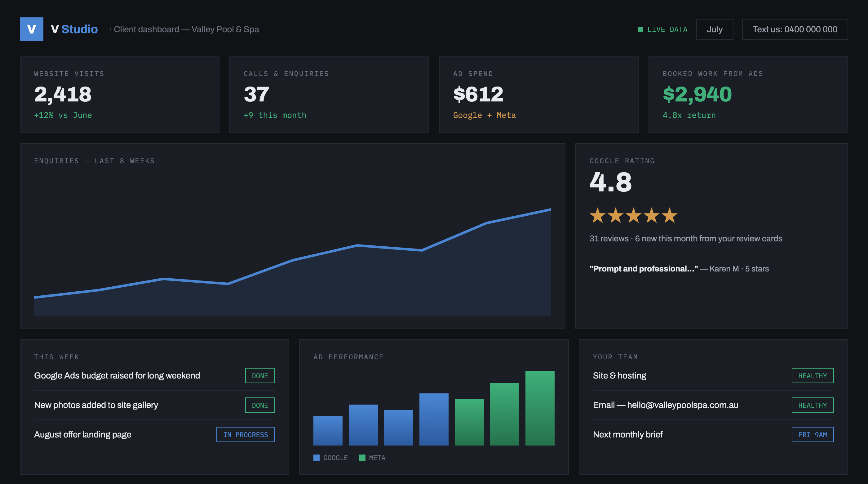This screenshot has height=484, width=868.
Task: Click the fifth gold rating star
Action: (669, 215)
